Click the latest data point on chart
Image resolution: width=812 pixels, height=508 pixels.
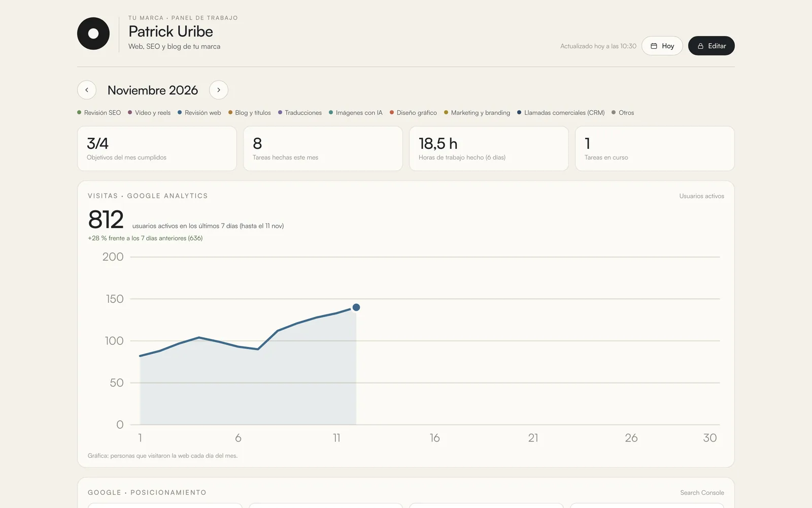pyautogui.click(x=356, y=307)
